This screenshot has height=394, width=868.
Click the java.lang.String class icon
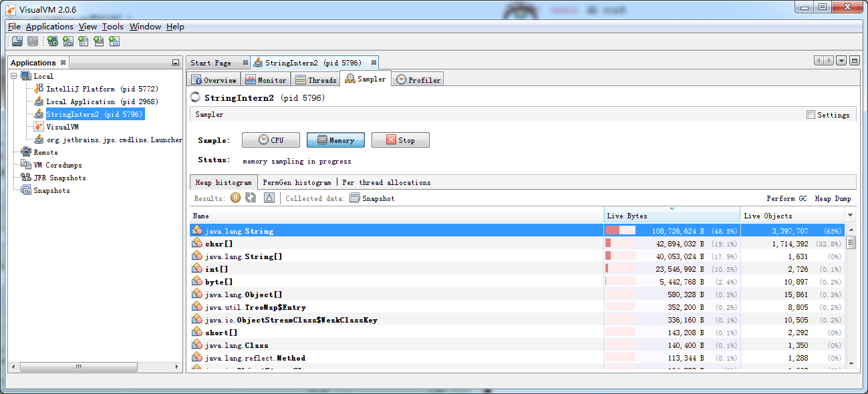(x=197, y=230)
